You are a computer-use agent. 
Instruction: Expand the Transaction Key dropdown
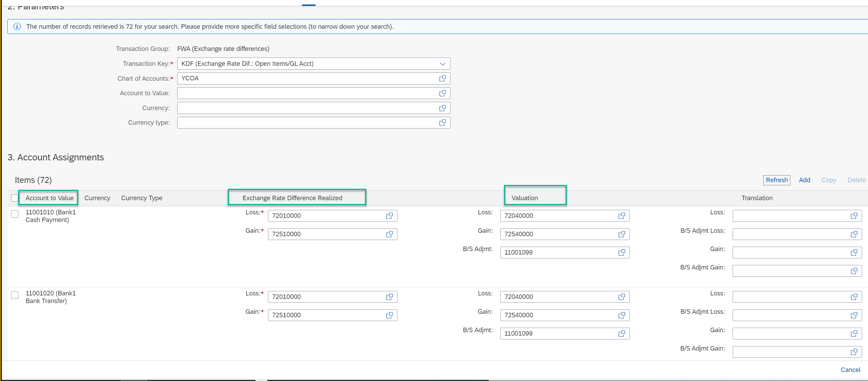click(x=442, y=64)
